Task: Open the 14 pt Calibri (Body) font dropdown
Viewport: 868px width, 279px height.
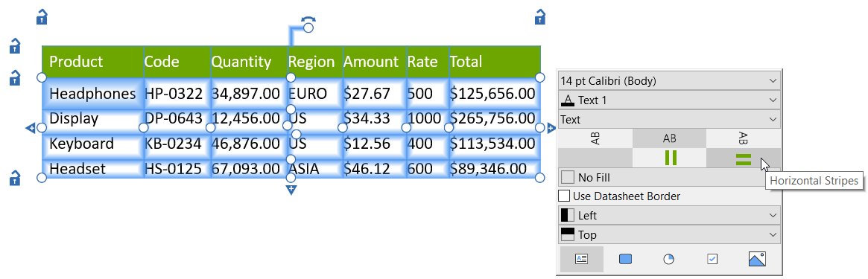Action: (x=669, y=80)
